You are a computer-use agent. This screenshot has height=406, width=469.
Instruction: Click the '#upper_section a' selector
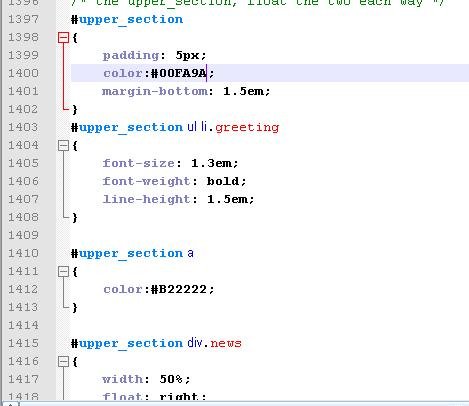[132, 254]
